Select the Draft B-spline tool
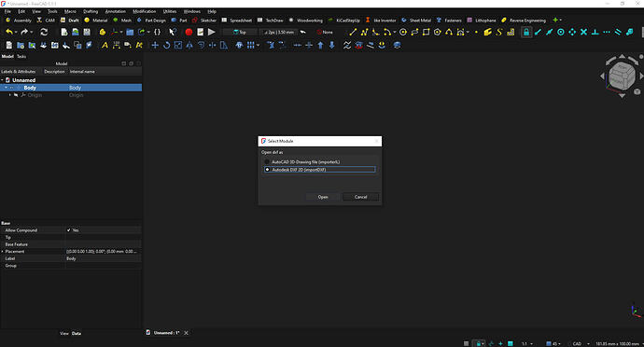Screen dimensions: 644x347 tap(449, 32)
